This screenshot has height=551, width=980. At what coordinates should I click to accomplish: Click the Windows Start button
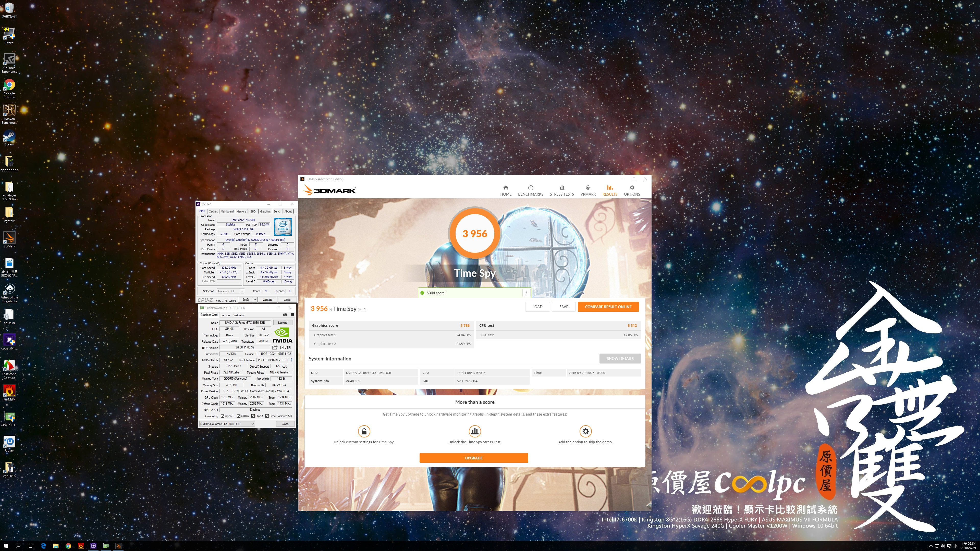[6, 546]
